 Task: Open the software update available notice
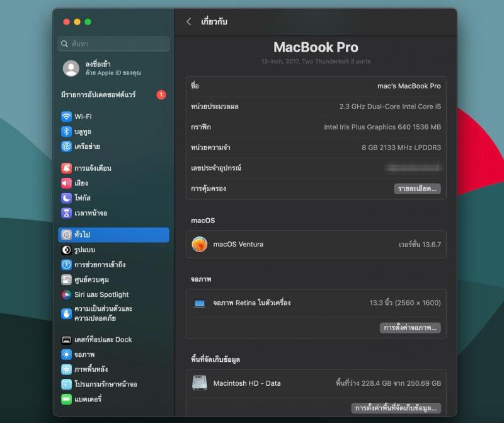[x=113, y=95]
